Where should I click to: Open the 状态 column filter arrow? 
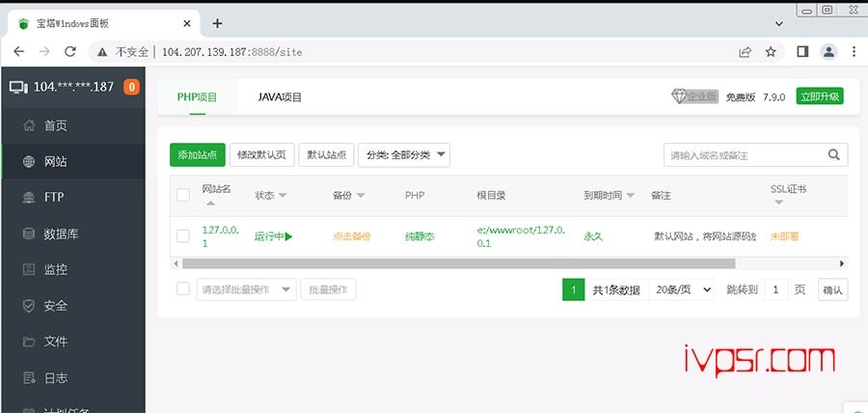point(283,196)
